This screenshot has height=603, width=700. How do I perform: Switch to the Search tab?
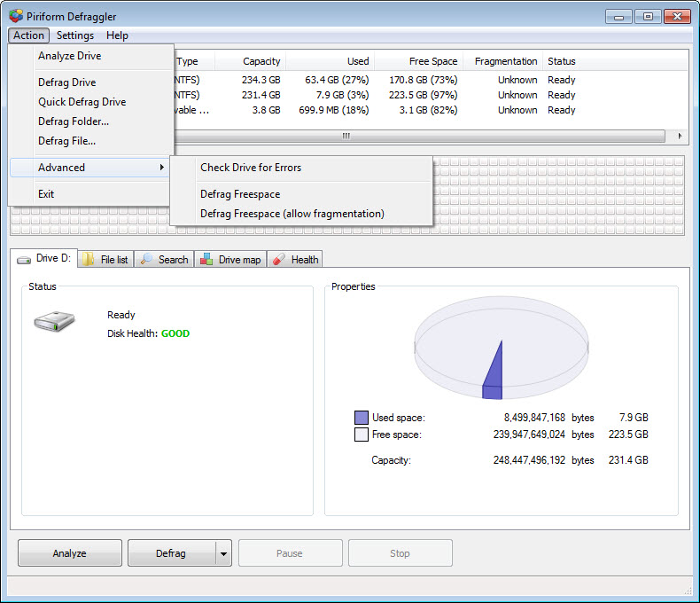(x=164, y=260)
